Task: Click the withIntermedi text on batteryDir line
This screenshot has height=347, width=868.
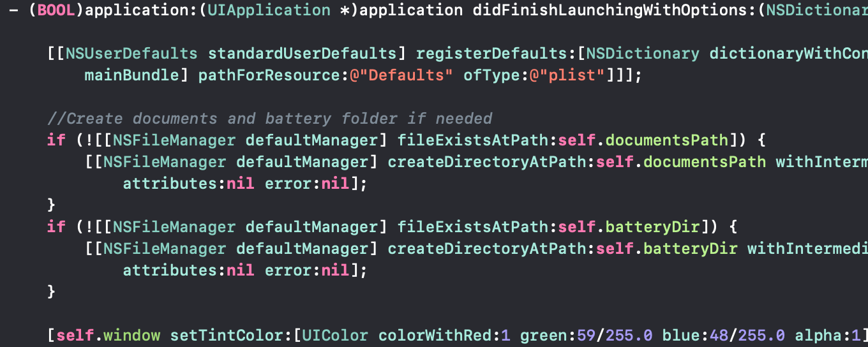Action: click(807, 248)
